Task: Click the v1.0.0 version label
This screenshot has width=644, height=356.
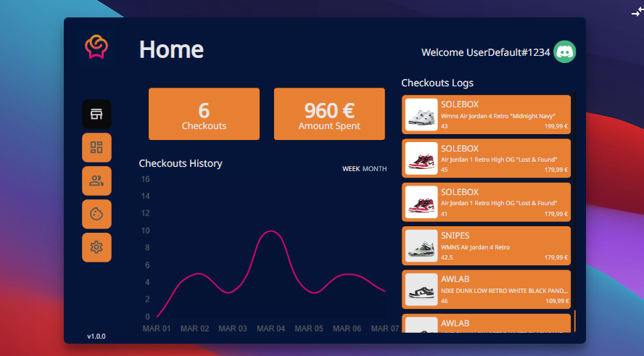Action: [x=96, y=336]
